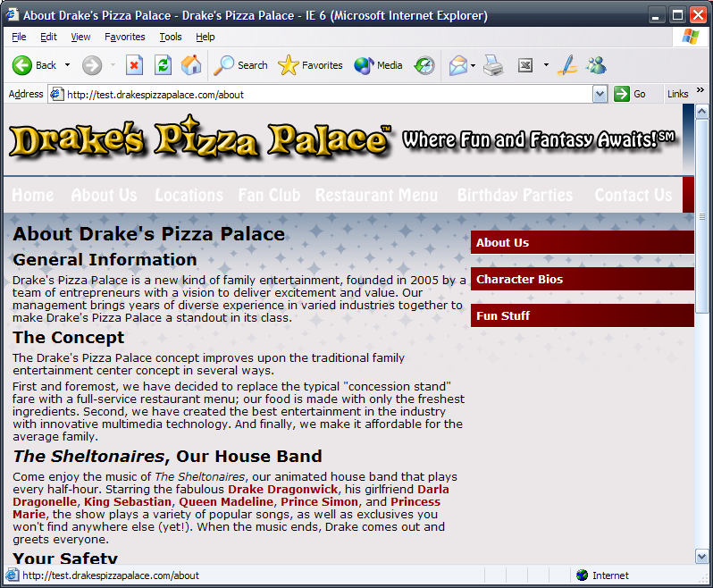Click the IE icon in the title bar
Screen dimensions: 713x588
[12, 15]
